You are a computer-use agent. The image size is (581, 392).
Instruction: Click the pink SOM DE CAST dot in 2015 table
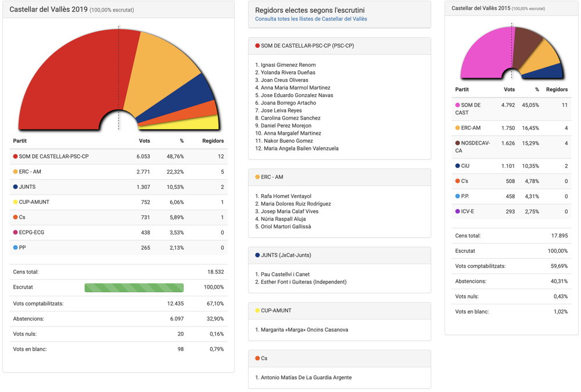point(457,105)
